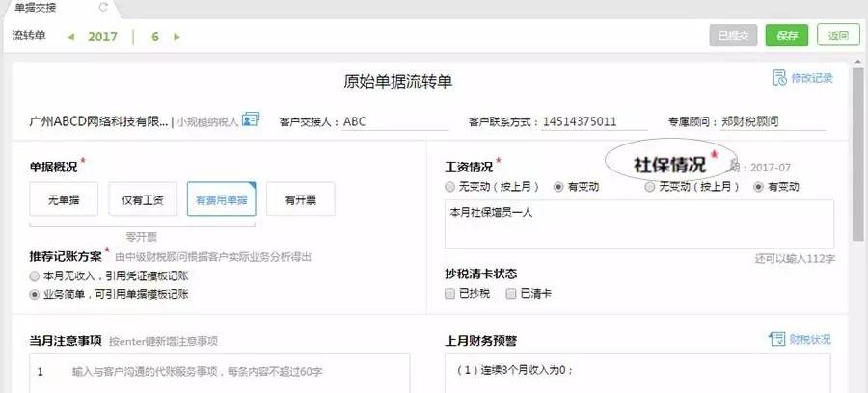Click company name 广州ABCD网络科技有限...
The width and height of the screenshot is (868, 393).
99,121
